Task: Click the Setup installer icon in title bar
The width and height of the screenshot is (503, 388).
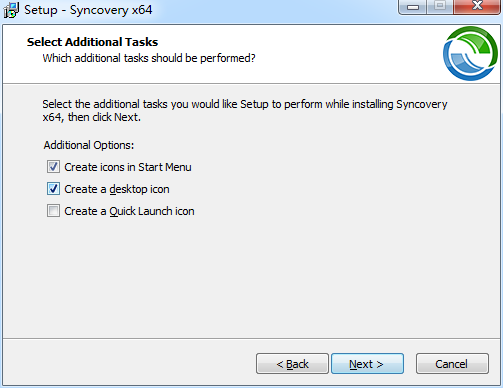Action: point(11,10)
